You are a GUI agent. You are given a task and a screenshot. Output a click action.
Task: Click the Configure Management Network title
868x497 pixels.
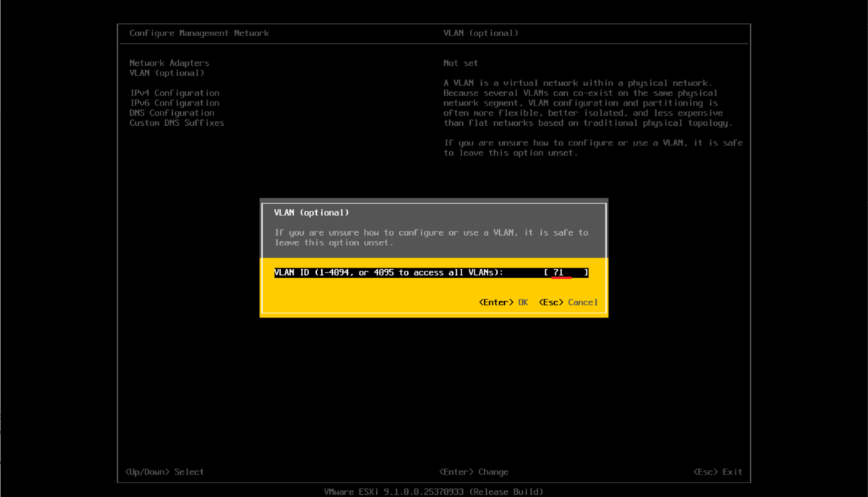coord(199,33)
